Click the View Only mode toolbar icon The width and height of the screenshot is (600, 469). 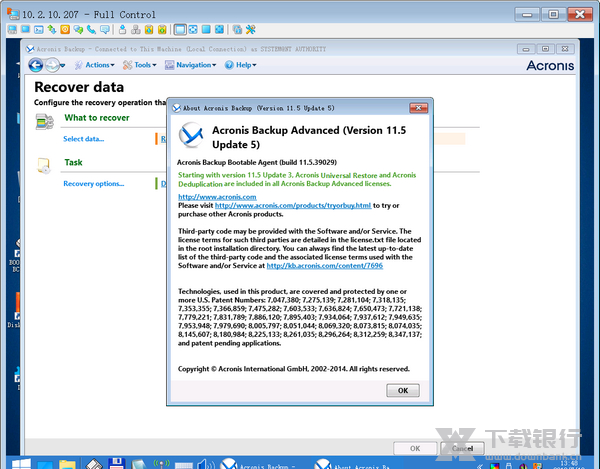26,29
